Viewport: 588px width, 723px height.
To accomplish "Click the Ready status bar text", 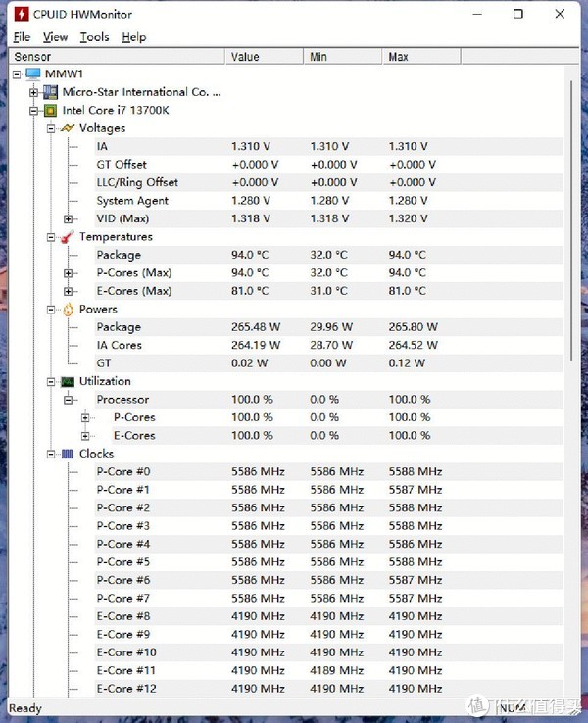I will point(25,708).
